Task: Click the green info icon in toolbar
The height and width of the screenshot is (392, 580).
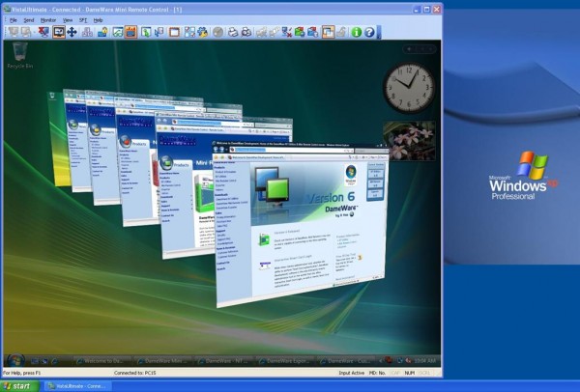Action: pyautogui.click(x=357, y=32)
